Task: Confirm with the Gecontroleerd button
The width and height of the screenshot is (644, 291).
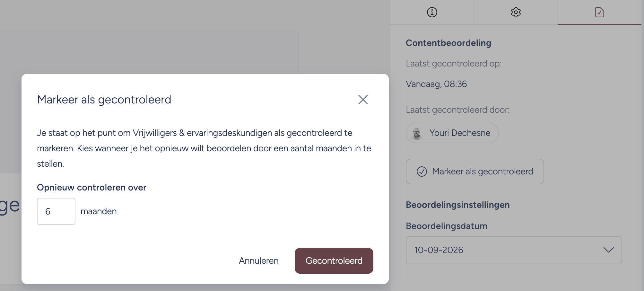Action: pyautogui.click(x=334, y=261)
